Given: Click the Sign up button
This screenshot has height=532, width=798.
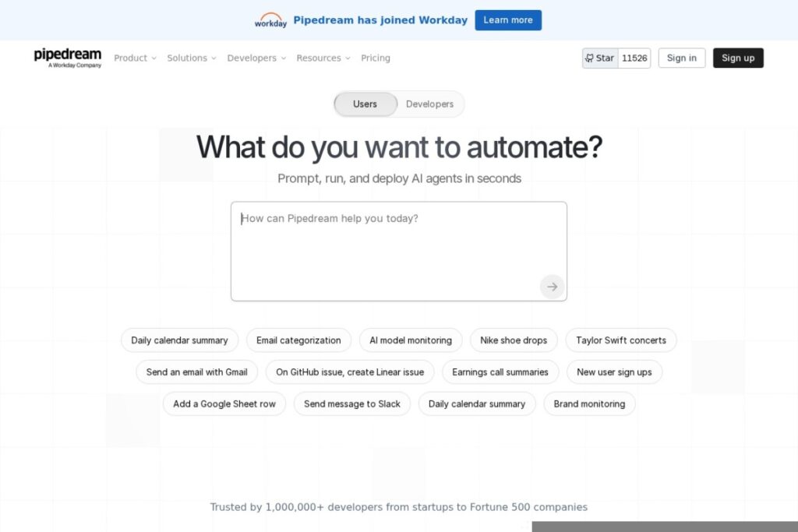Looking at the screenshot, I should (738, 58).
